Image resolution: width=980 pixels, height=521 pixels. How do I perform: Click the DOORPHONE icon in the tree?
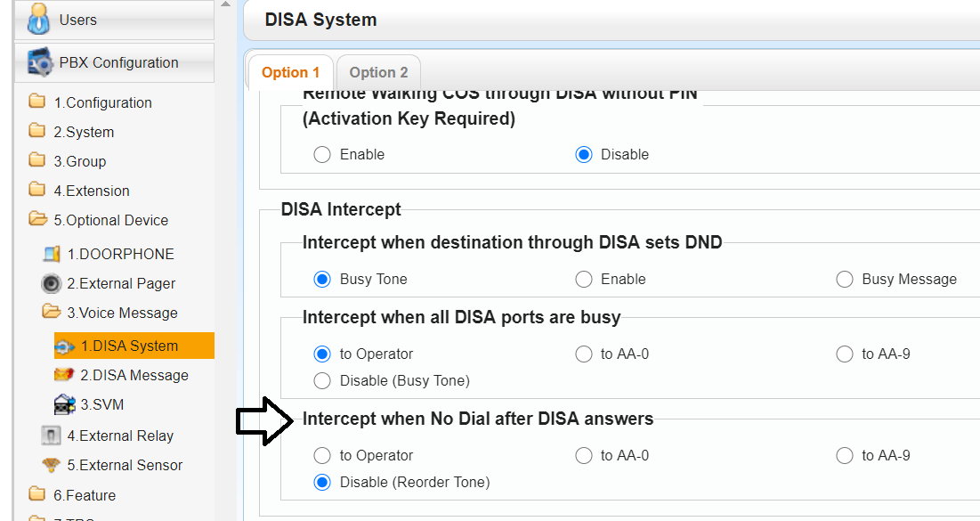(52, 254)
